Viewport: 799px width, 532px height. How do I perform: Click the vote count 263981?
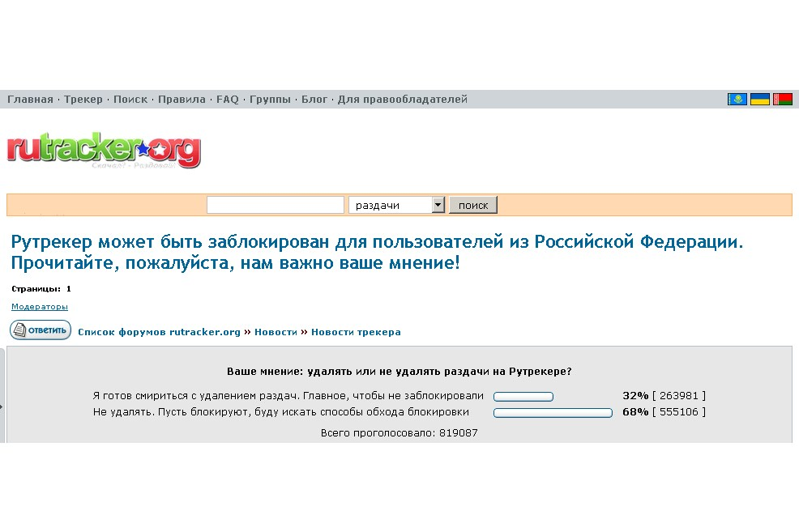pos(679,396)
